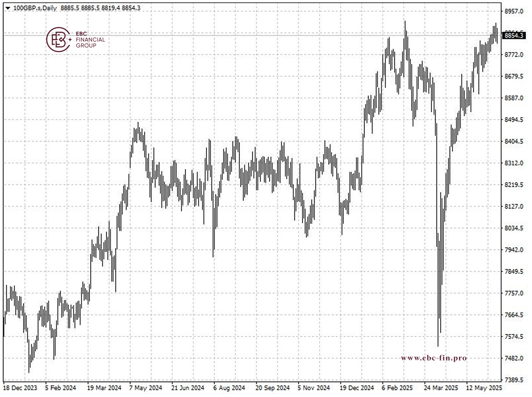Click the OHLC values 8885.5 8885.5 8819.4 8854.3
532x397 pixels.
coord(101,8)
